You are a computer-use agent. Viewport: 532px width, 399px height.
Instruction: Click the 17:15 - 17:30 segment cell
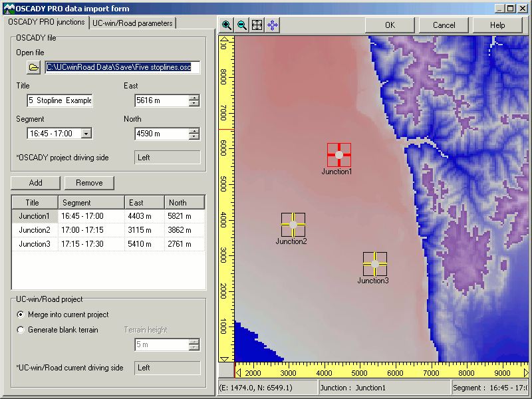point(91,244)
